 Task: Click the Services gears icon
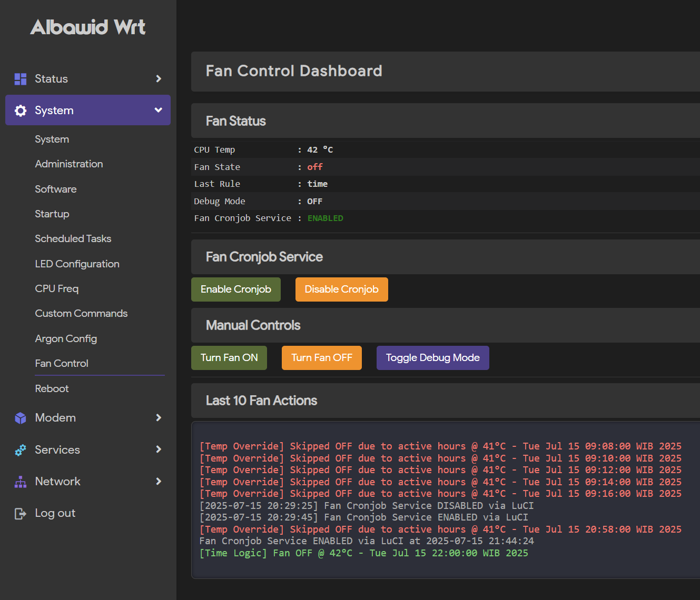[x=21, y=450]
